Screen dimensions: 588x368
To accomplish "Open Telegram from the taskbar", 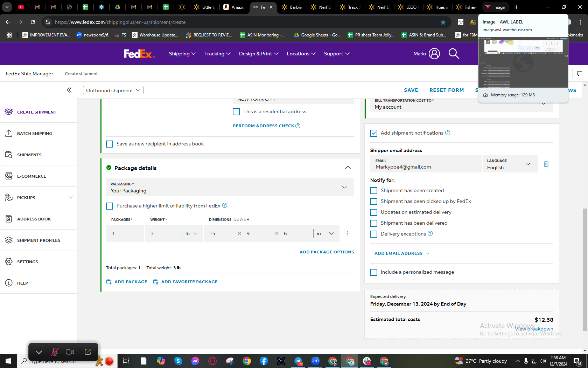I will pos(298,361).
